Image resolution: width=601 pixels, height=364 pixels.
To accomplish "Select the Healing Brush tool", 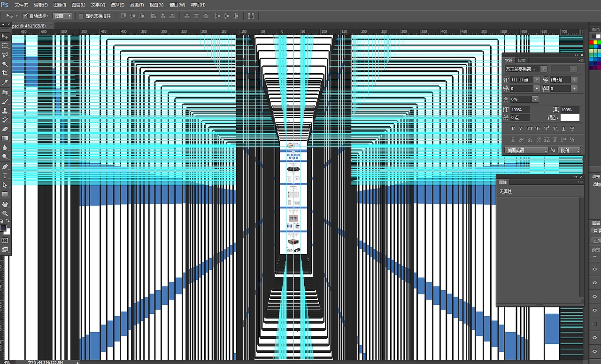I will click(x=5, y=92).
